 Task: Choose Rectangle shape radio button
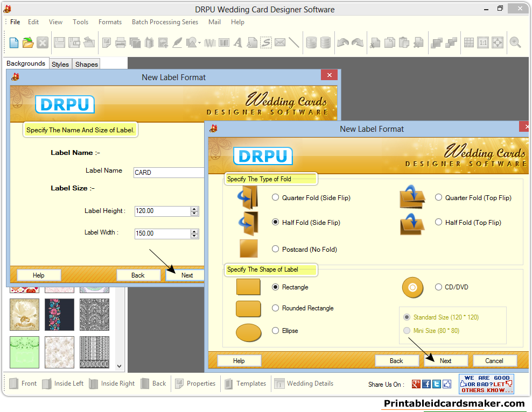pyautogui.click(x=275, y=287)
